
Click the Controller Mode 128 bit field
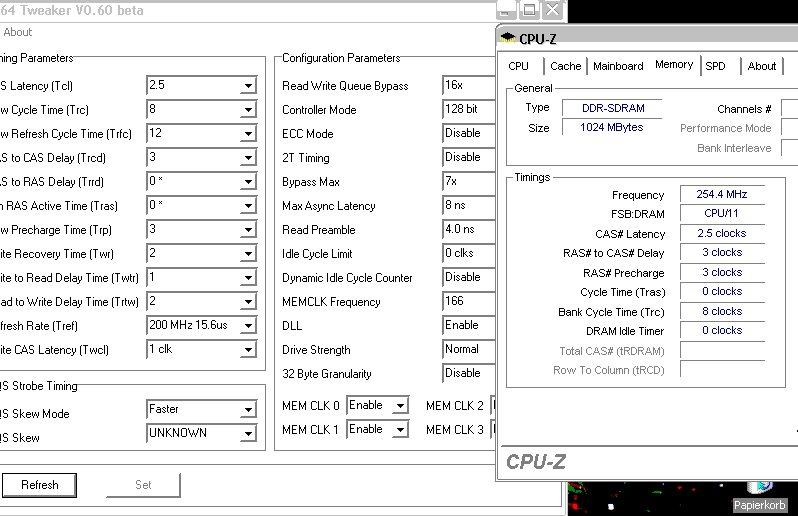(x=469, y=109)
